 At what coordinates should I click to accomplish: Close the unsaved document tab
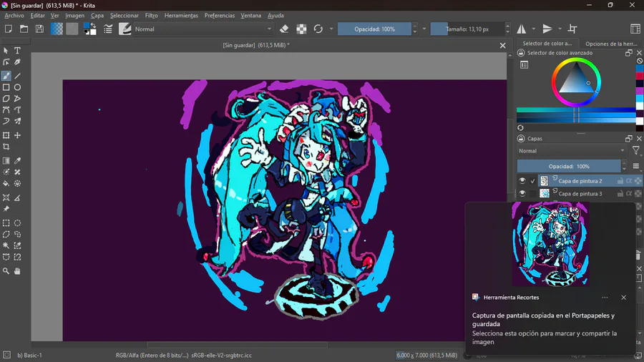502,46
